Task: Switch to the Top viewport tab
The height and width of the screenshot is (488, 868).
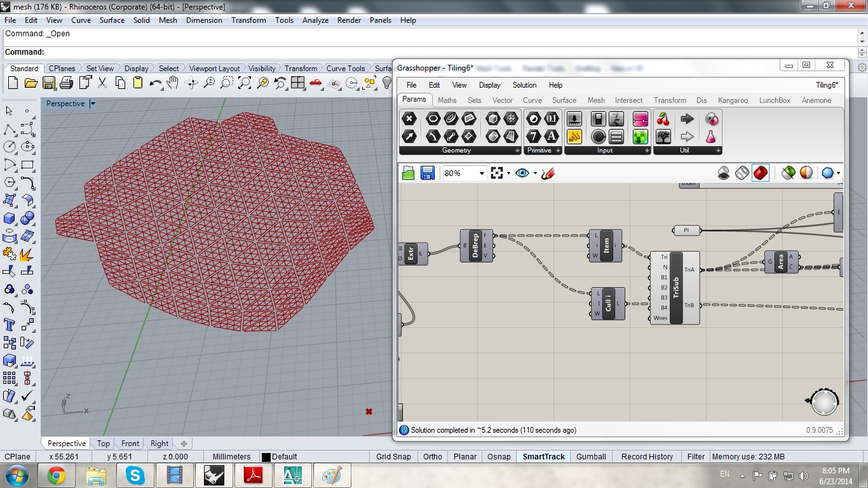Action: pos(104,444)
